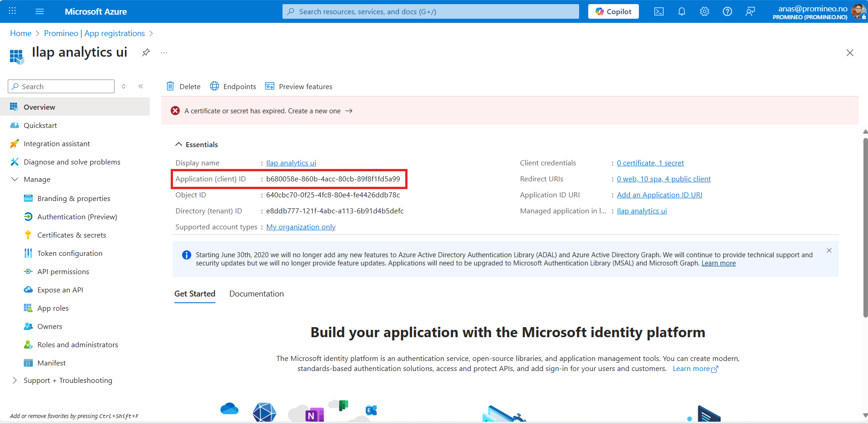
Task: Open the My organization only link
Action: 301,227
